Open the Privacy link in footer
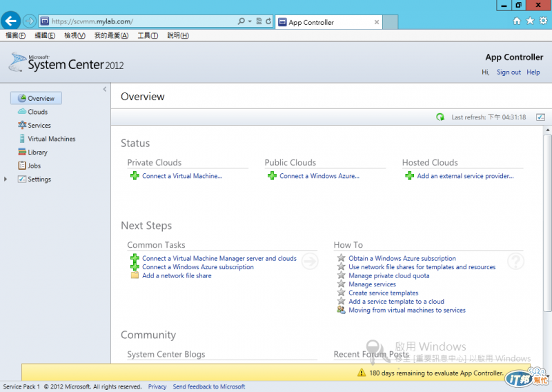 coord(157,386)
